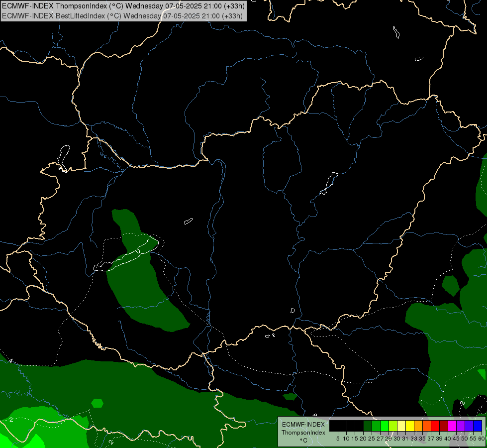The height and width of the screenshot is (448, 487).
Task: Select the purple 45–50 legend swatch
Action: tap(461, 426)
